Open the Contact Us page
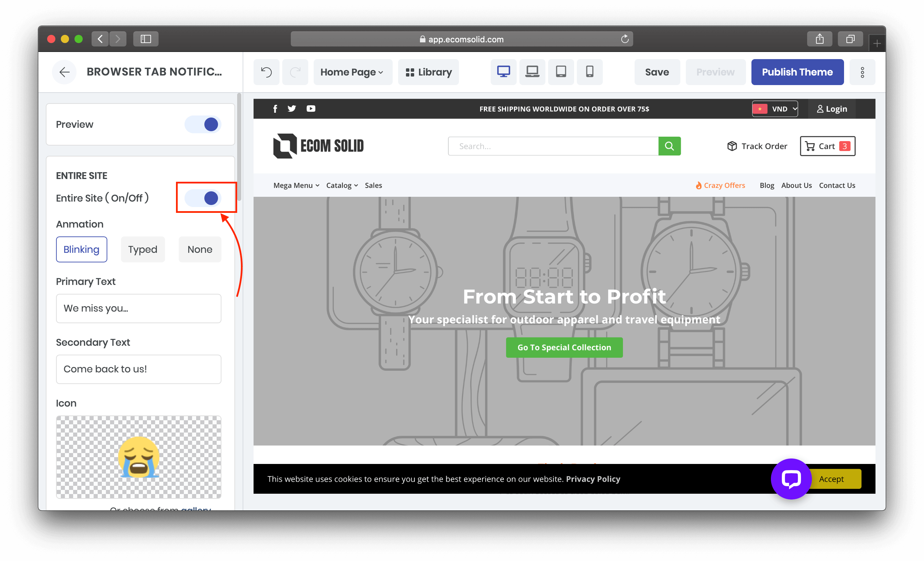Image resolution: width=924 pixels, height=561 pixels. click(x=837, y=185)
